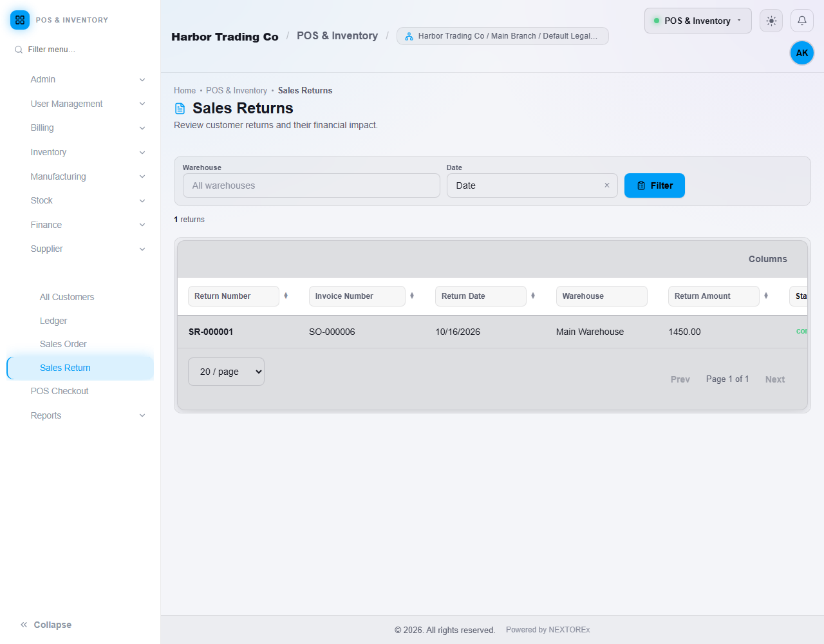This screenshot has height=644, width=824.
Task: Collapse the sidebar menu
Action: pos(46,625)
